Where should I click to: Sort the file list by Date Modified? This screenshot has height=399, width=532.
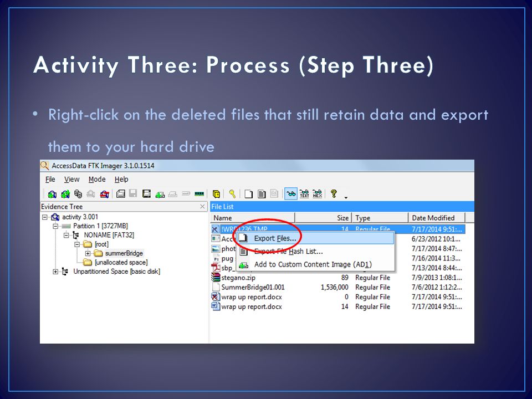click(x=437, y=218)
